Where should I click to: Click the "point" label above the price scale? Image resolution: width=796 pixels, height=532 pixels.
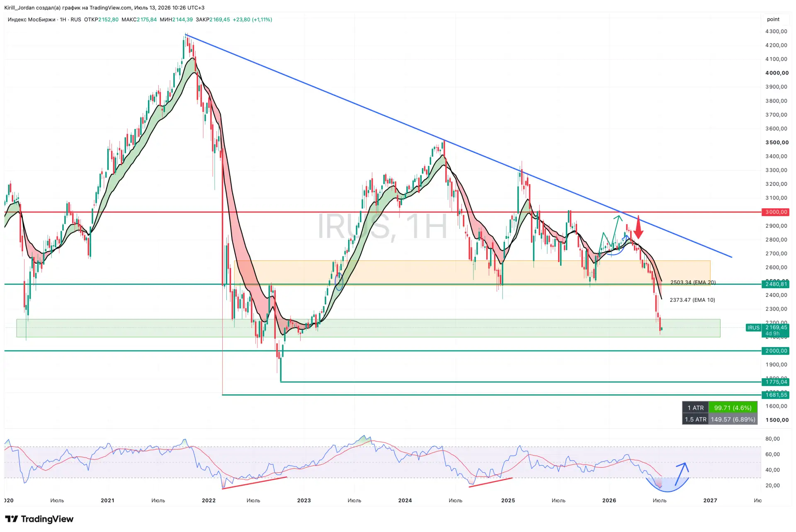(773, 19)
